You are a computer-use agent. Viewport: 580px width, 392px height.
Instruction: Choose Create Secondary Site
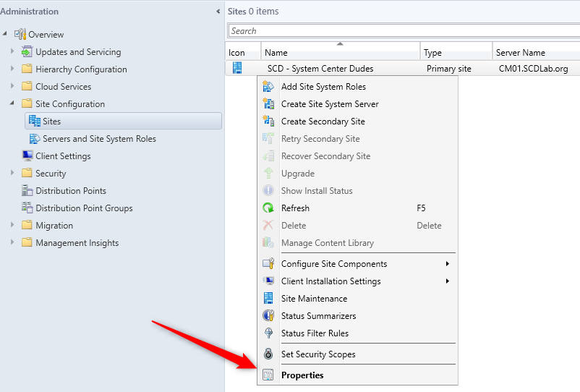point(357,122)
